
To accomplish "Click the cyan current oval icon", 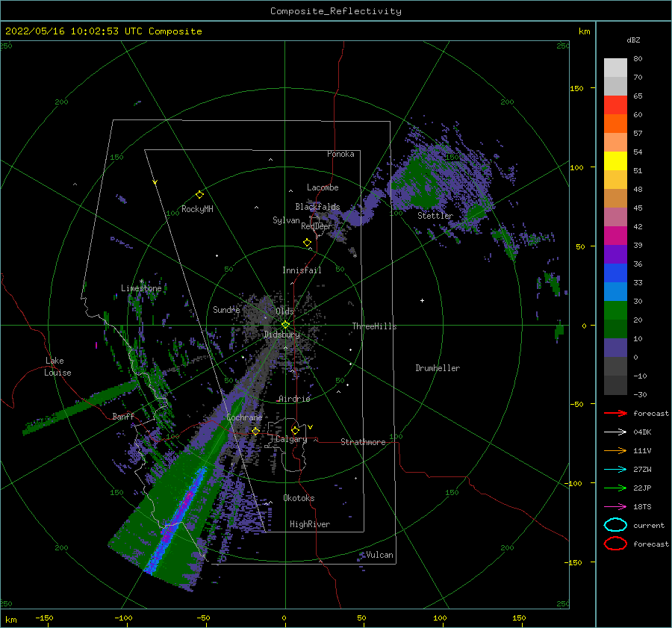I will [x=615, y=525].
